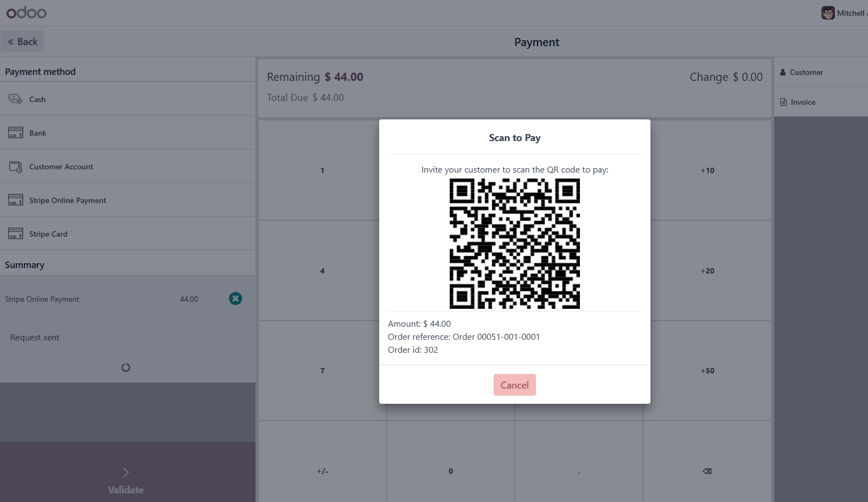The width and height of the screenshot is (868, 502).
Task: Click the Amount $ 44.00 text
Action: 419,324
